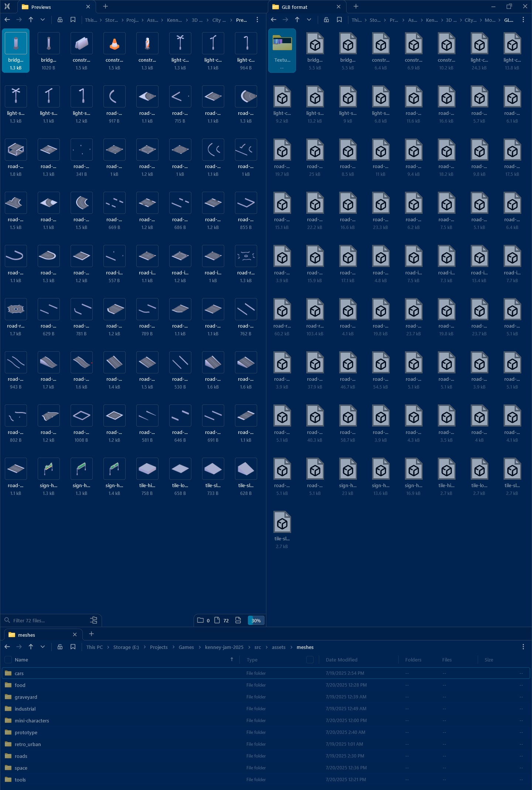
Task: Switch to the Previews tab
Action: coord(57,7)
